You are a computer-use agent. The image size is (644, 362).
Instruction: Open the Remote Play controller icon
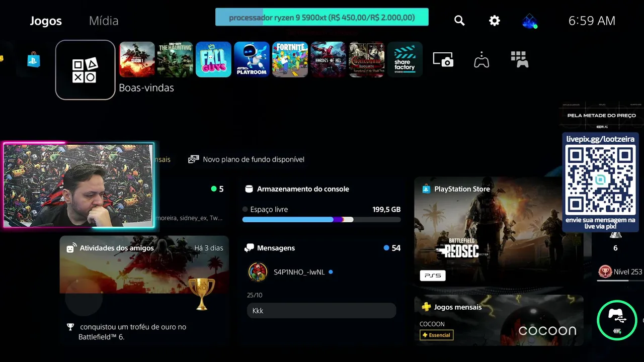(x=481, y=60)
